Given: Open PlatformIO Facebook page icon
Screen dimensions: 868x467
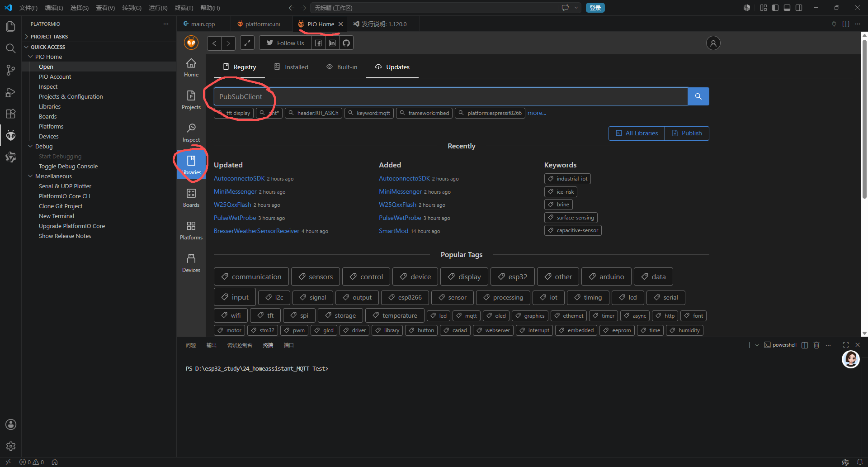Looking at the screenshot, I should click(318, 43).
